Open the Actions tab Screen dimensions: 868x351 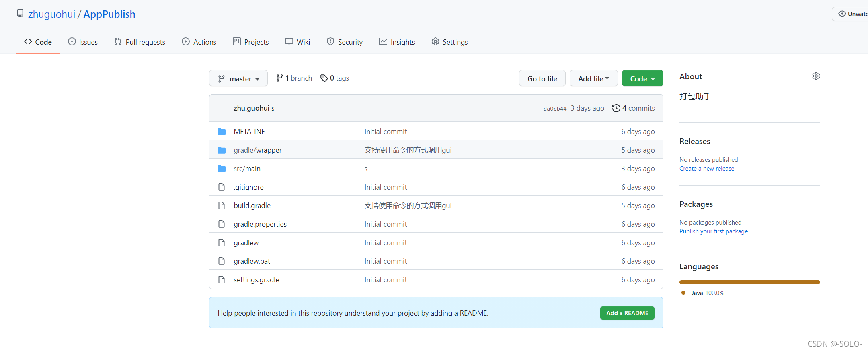pyautogui.click(x=199, y=42)
